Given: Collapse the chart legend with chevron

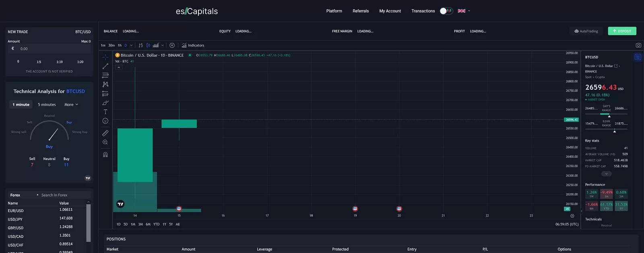Looking at the screenshot, I should pos(119,68).
